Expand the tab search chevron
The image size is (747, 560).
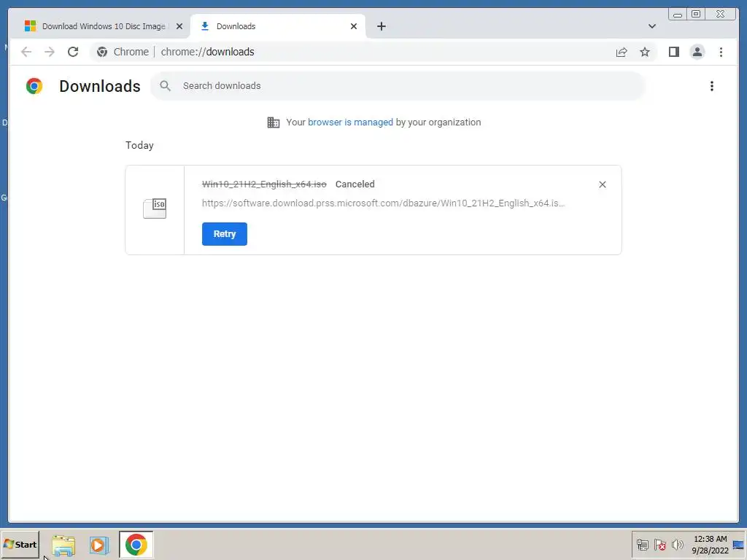pyautogui.click(x=651, y=27)
